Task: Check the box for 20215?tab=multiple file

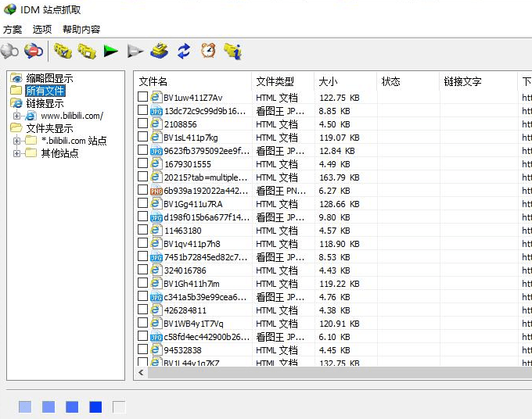Action: (x=142, y=177)
